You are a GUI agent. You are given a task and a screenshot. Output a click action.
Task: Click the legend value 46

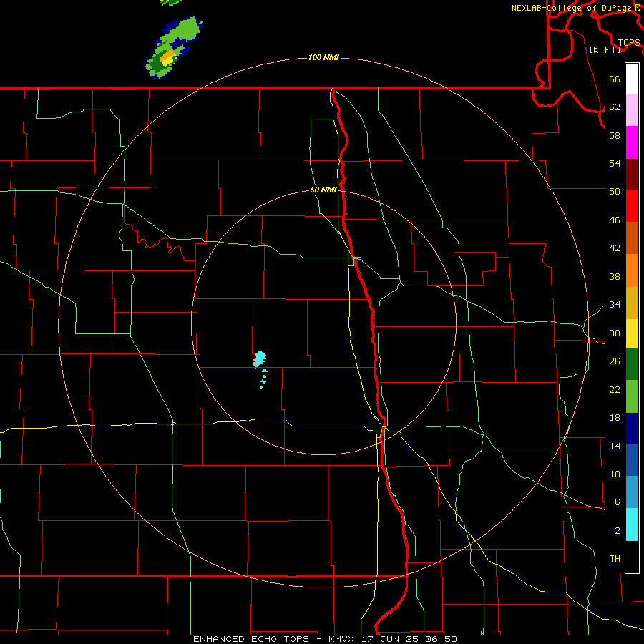point(615,220)
